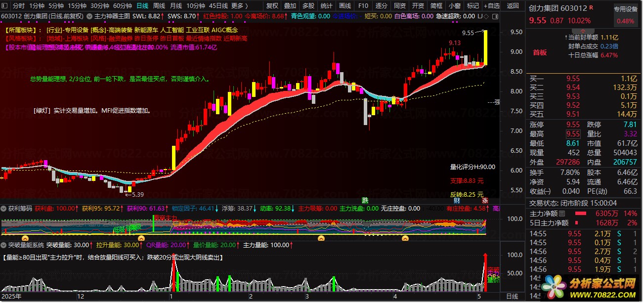The image size is (644, 303).
Task: Toggle the left sidebar panel icon
Action: coord(4,6)
